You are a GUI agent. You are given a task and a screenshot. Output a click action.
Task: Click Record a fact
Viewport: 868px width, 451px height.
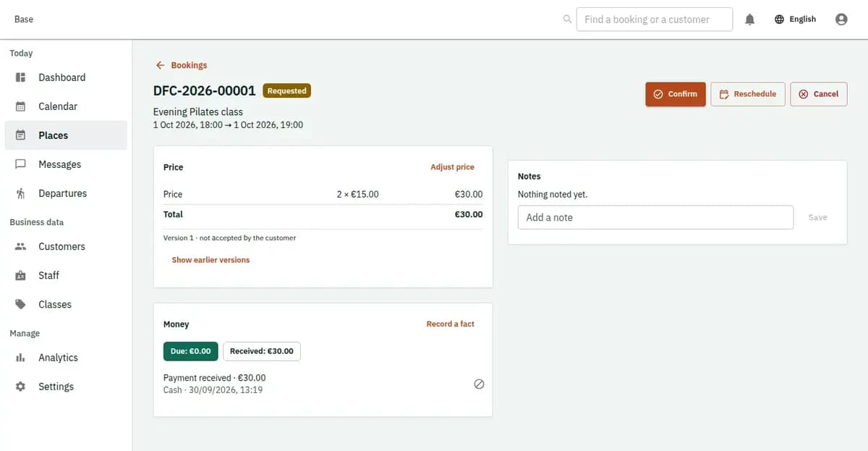pos(451,324)
